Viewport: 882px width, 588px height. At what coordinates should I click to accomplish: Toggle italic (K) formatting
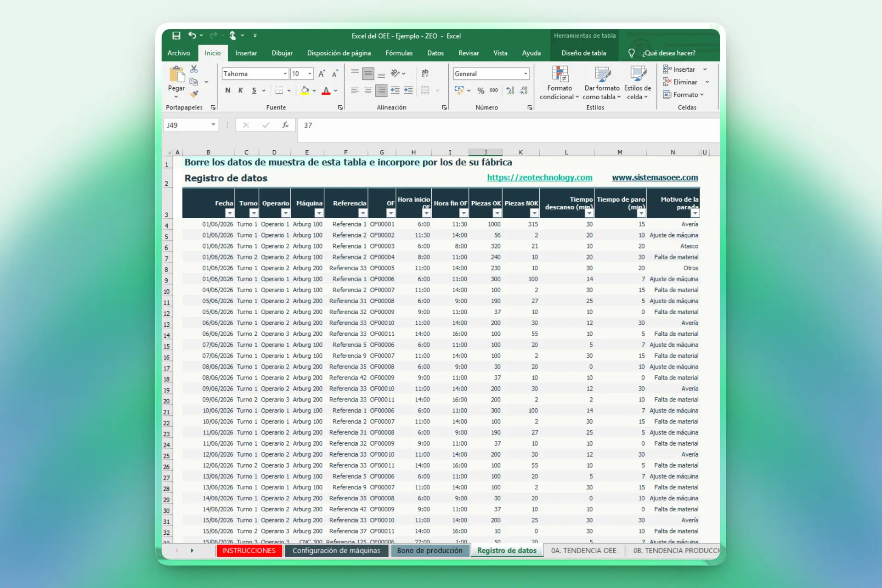(x=241, y=90)
